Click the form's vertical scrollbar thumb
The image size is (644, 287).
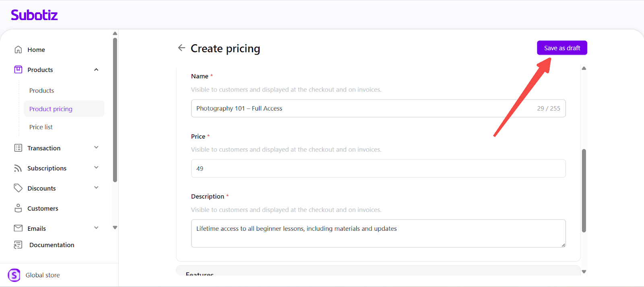584,191
